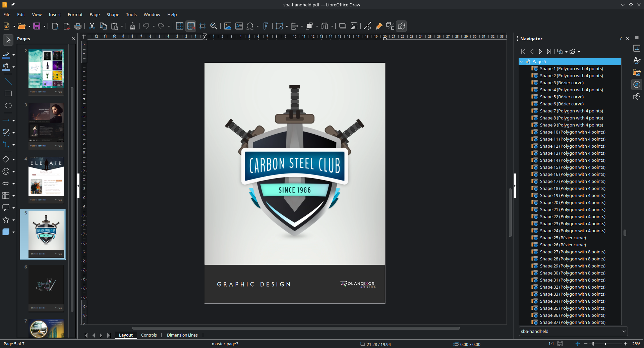644x348 pixels.
Task: Open the Line Color dropdown arrow
Action: coord(14,55)
